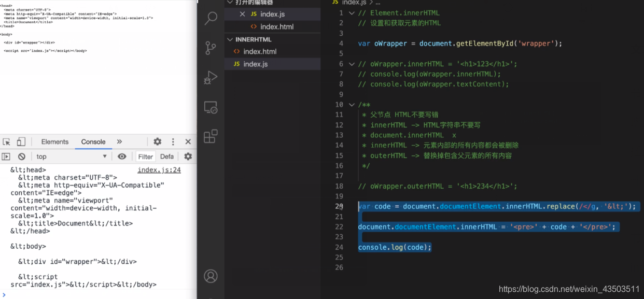Viewport: 644px width, 299px height.
Task: Open the Accounts icon in the activity bar
Action: pyautogui.click(x=211, y=276)
